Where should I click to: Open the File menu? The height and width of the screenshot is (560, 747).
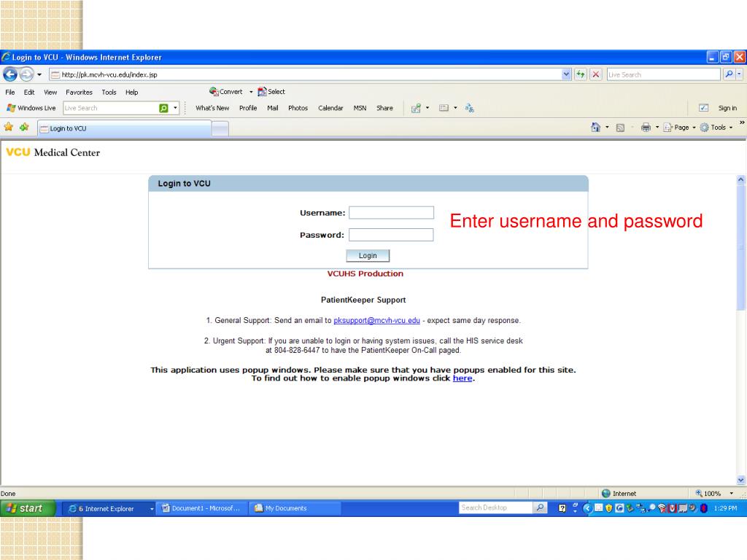(10, 93)
